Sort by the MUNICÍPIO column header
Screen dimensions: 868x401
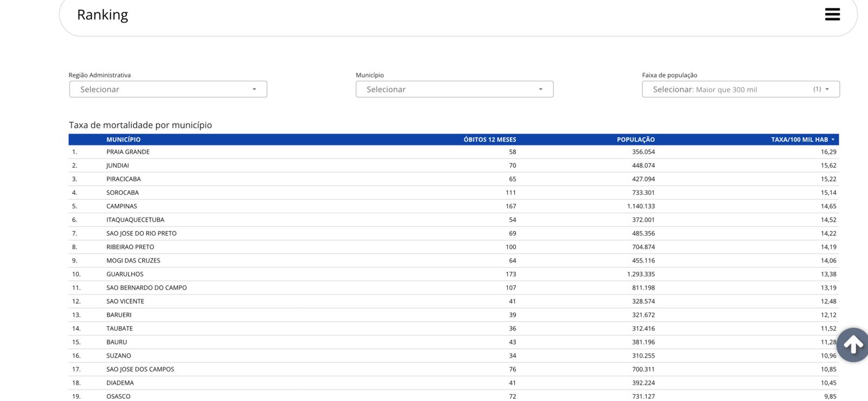point(123,139)
